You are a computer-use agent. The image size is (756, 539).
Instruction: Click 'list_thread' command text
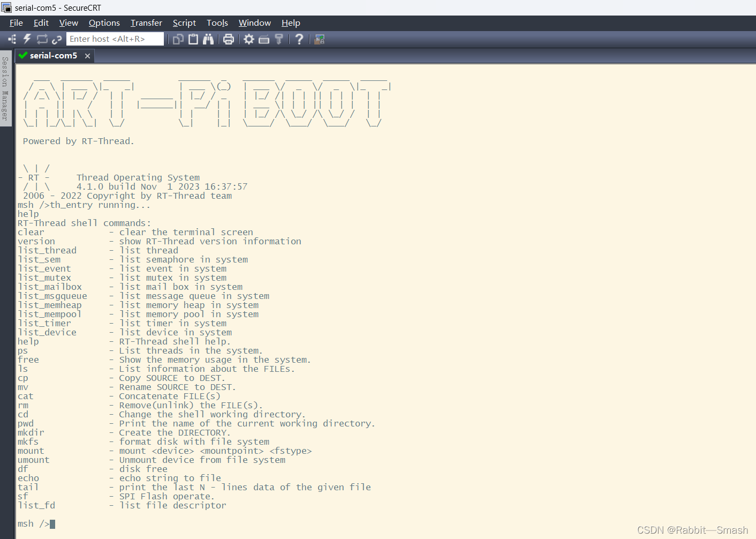pos(47,250)
